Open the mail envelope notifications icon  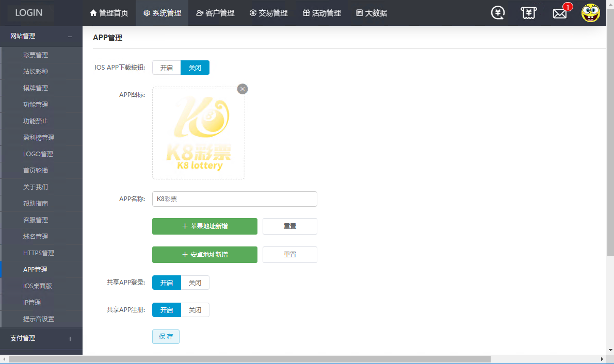coord(560,13)
